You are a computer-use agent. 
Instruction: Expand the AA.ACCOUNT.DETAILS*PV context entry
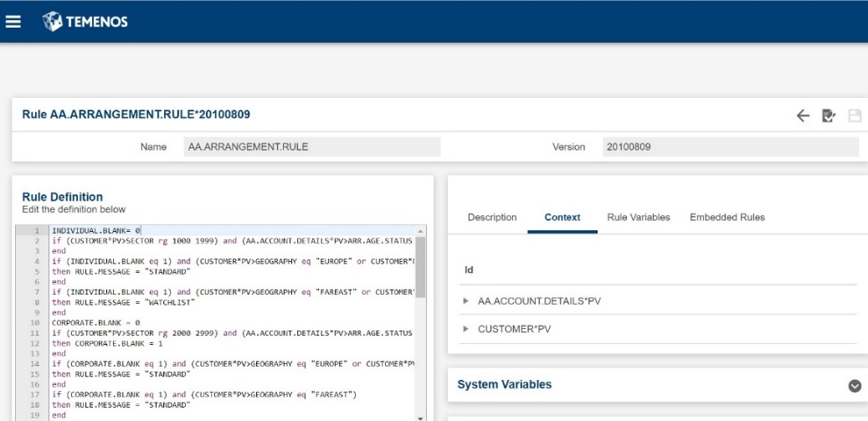tap(465, 301)
